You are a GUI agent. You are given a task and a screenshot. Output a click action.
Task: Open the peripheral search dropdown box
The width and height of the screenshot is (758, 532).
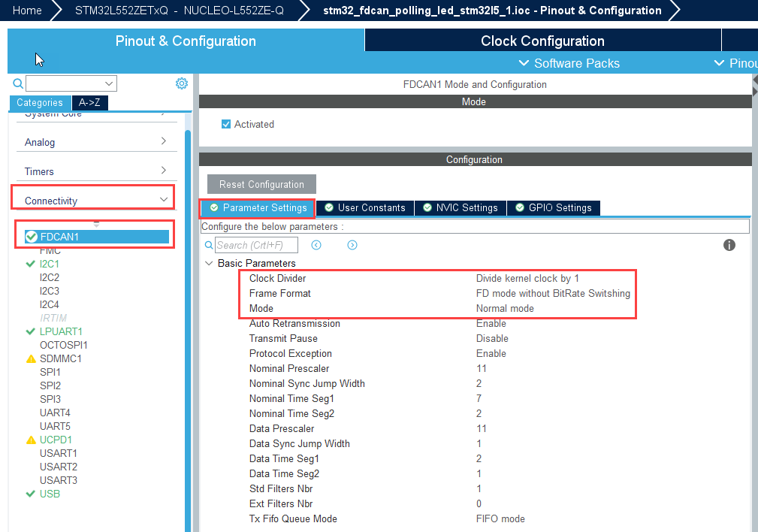71,83
